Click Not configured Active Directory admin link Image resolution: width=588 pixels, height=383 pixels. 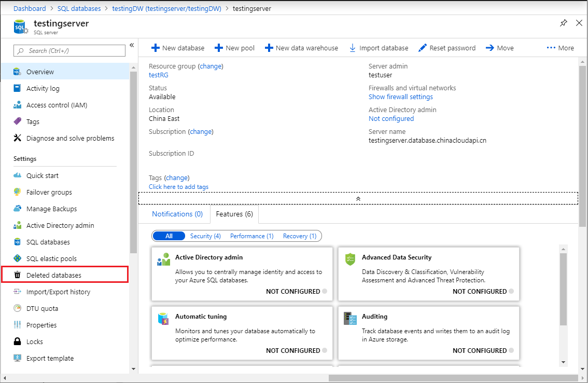[x=391, y=118]
